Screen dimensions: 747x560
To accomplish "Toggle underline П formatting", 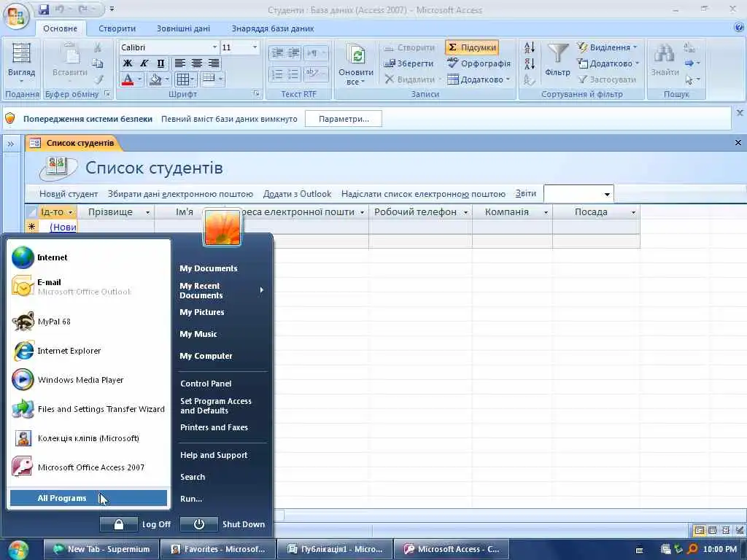I will point(160,63).
